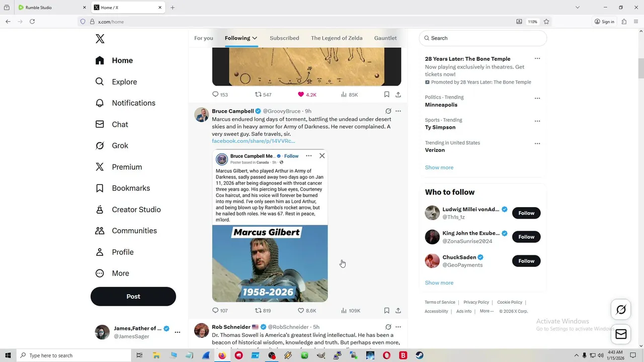Open Explore in the sidebar

[116, 82]
